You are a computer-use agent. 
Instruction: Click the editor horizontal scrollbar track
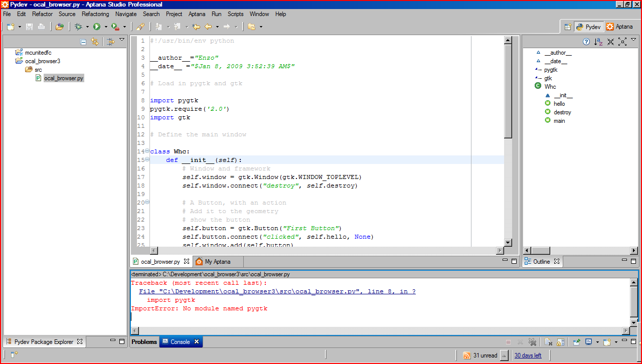327,251
